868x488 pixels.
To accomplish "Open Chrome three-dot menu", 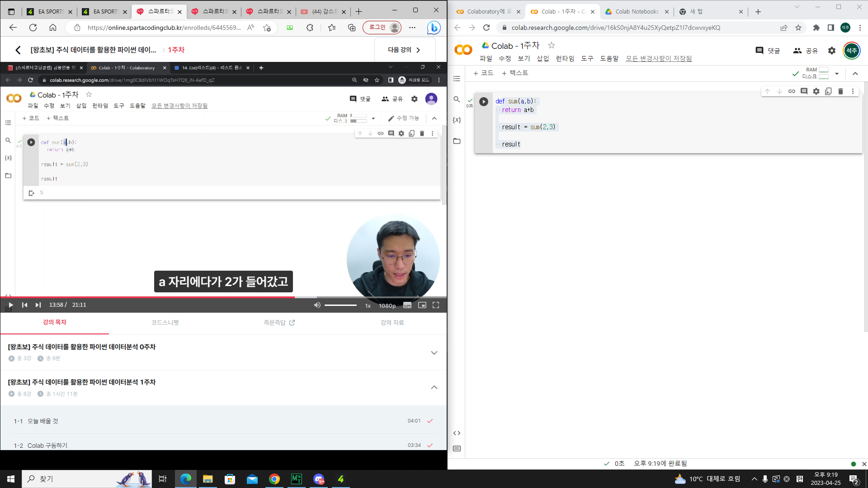I will tap(860, 28).
